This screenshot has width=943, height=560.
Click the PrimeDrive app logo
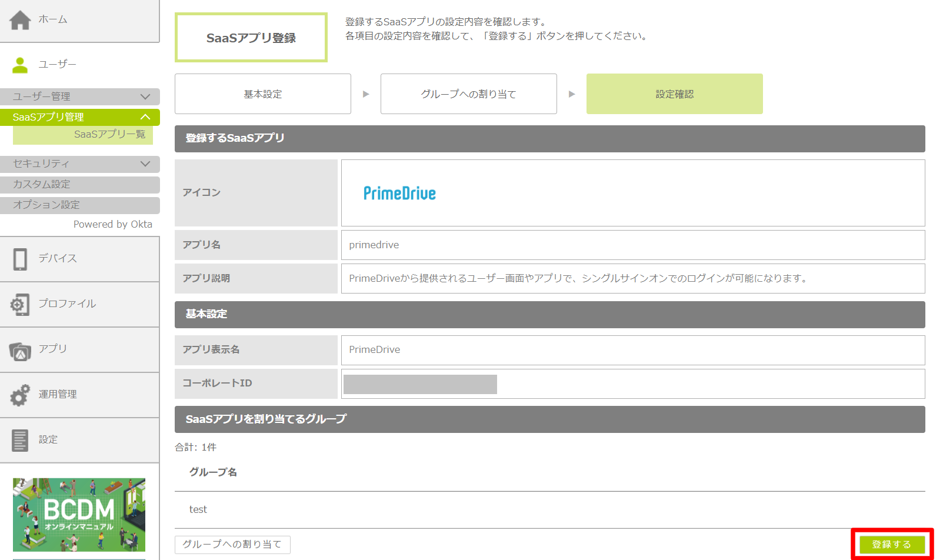(x=399, y=194)
